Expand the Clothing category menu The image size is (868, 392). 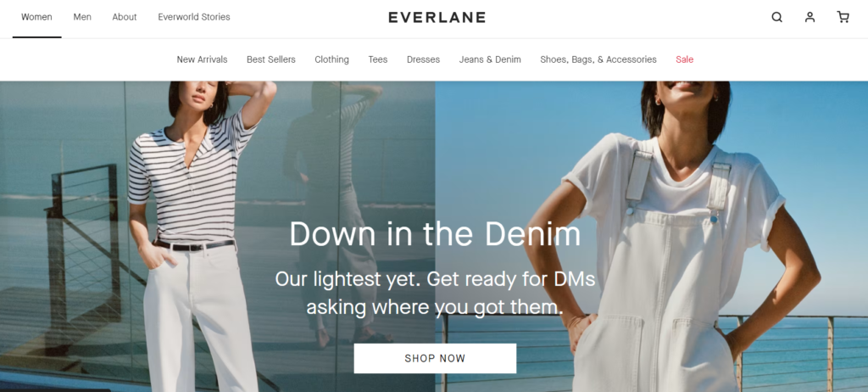click(331, 59)
